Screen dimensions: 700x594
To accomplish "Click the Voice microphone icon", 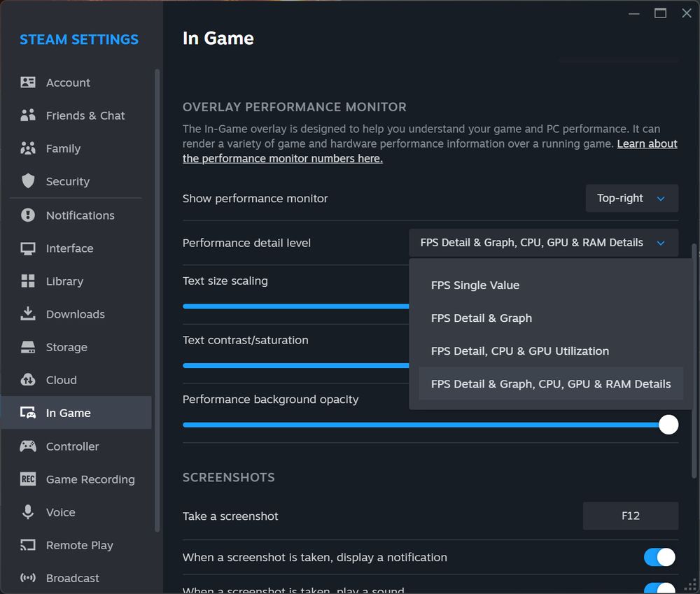I will (x=28, y=512).
